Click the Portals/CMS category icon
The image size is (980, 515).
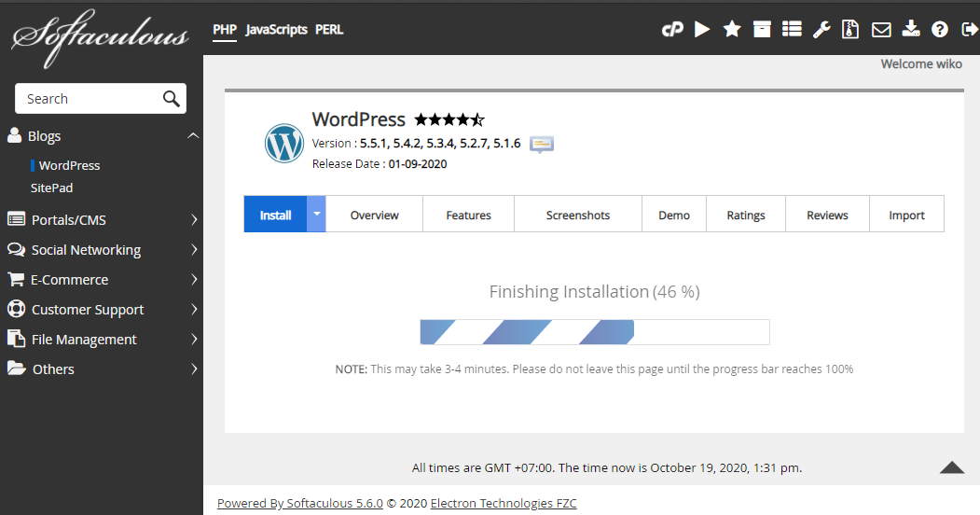pyautogui.click(x=16, y=219)
